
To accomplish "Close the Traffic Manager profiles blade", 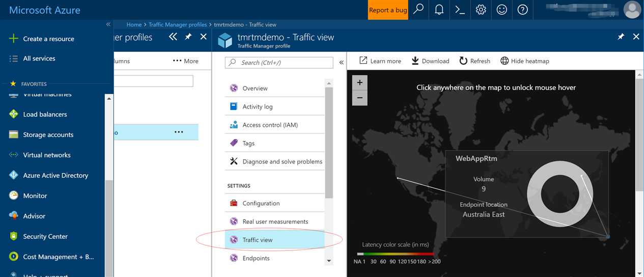I will click(203, 37).
